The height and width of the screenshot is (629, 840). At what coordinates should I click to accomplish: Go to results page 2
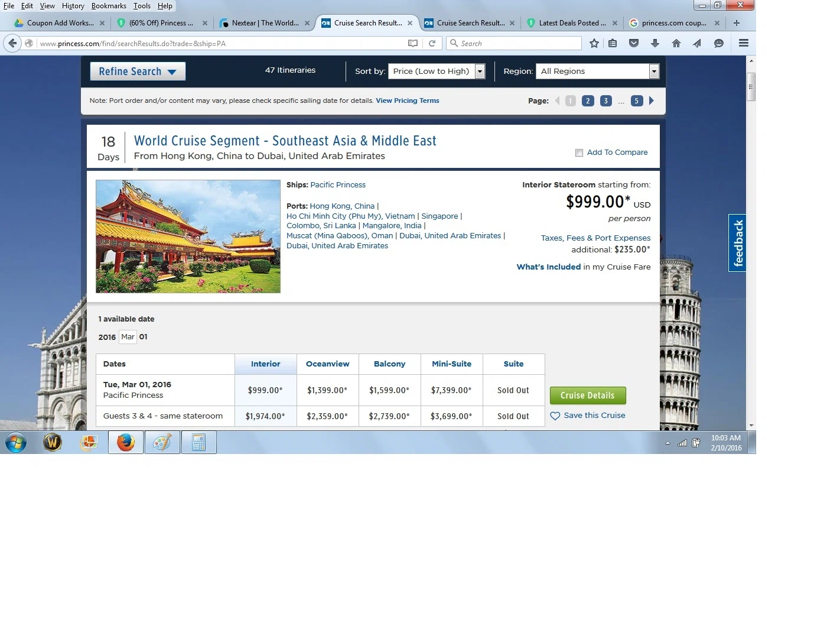point(588,100)
